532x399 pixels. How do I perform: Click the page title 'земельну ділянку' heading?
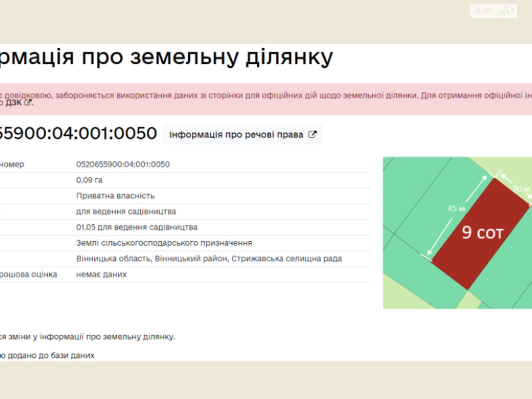[x=231, y=57]
